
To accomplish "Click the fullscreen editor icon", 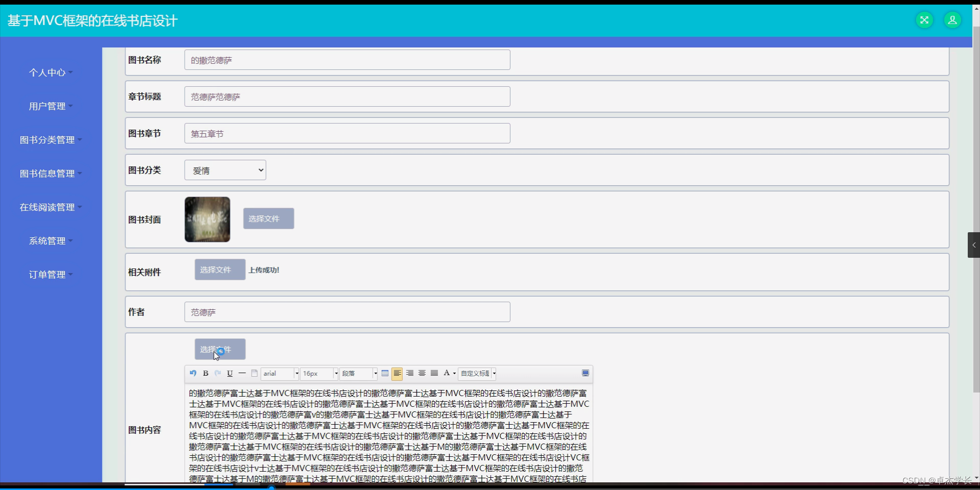I will 585,373.
